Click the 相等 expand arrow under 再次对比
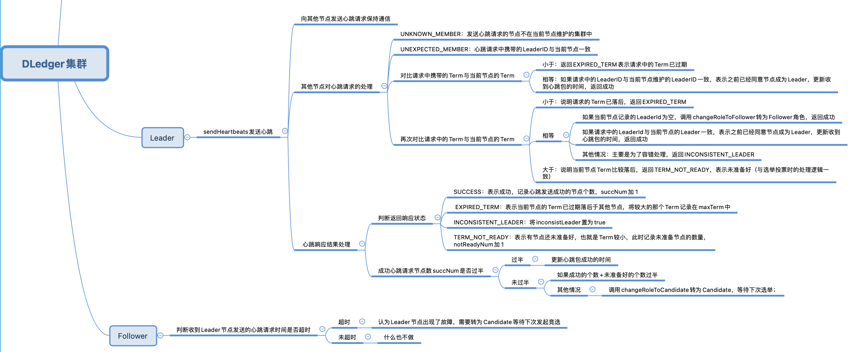 click(x=564, y=135)
